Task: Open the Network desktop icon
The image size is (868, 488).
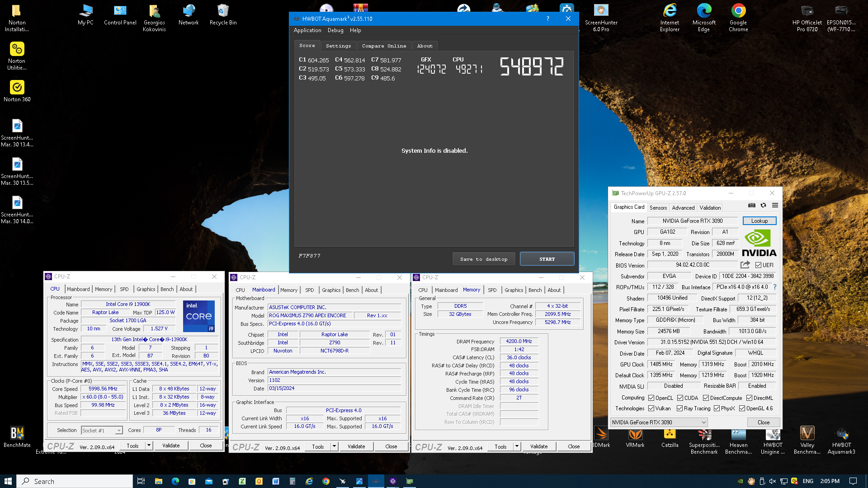Action: pos(189,15)
